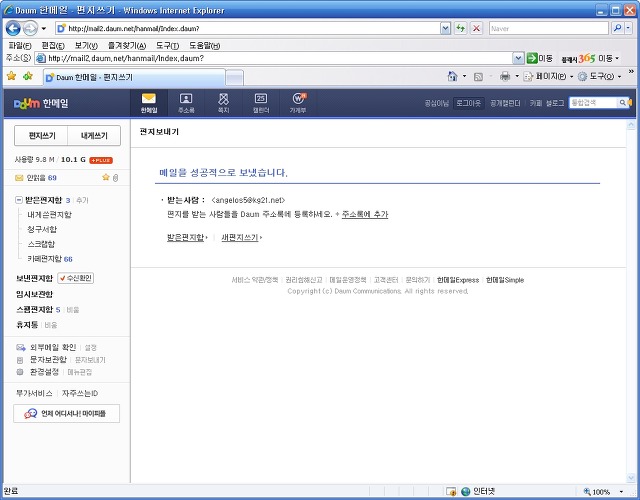Open the 편집(E) menu

[53, 46]
